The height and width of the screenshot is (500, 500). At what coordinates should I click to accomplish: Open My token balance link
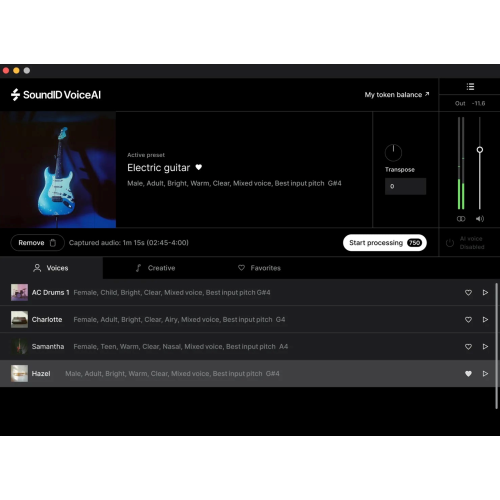pyautogui.click(x=397, y=95)
